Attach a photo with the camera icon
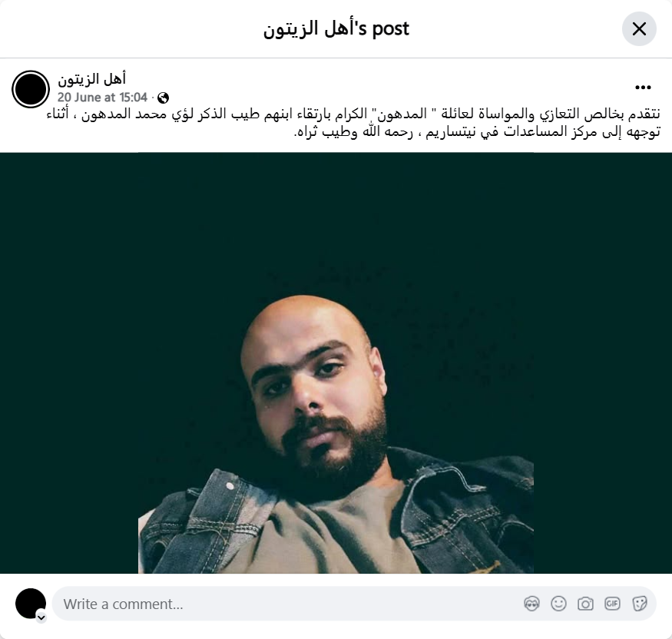The height and width of the screenshot is (639, 672). pyautogui.click(x=585, y=604)
